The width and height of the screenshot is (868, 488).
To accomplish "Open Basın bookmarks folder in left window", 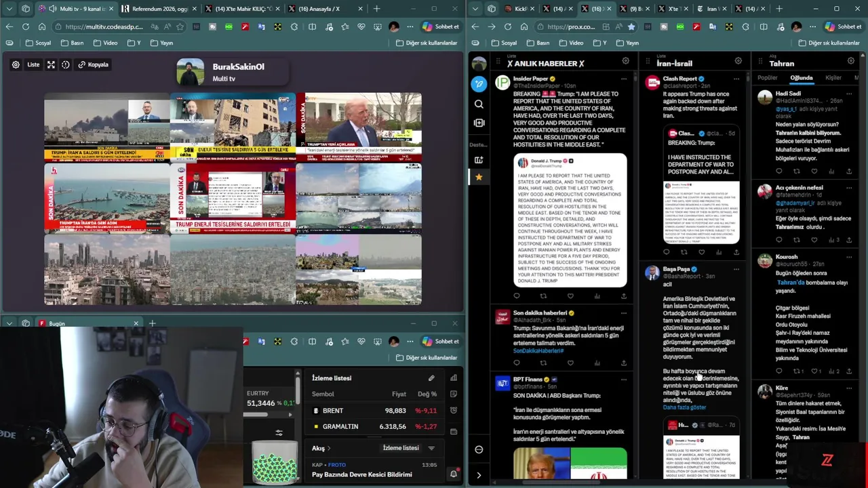I will click(x=72, y=43).
